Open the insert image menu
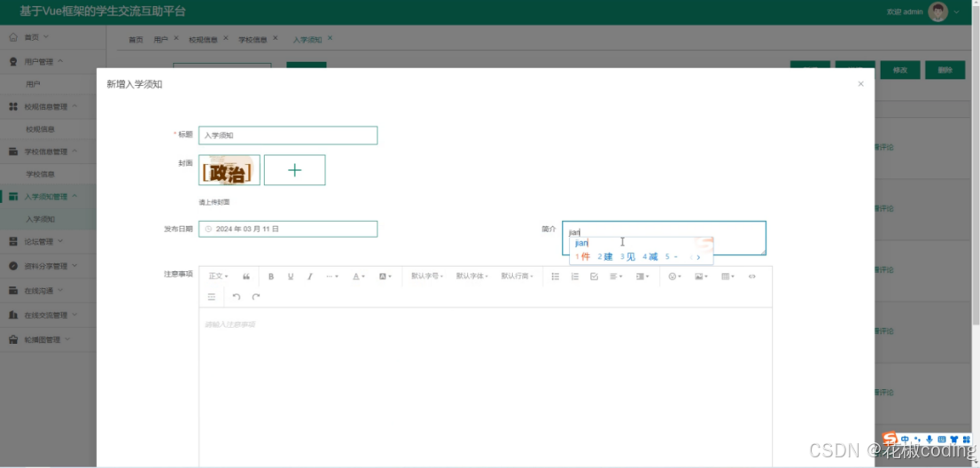The width and height of the screenshot is (980, 468). click(x=701, y=277)
